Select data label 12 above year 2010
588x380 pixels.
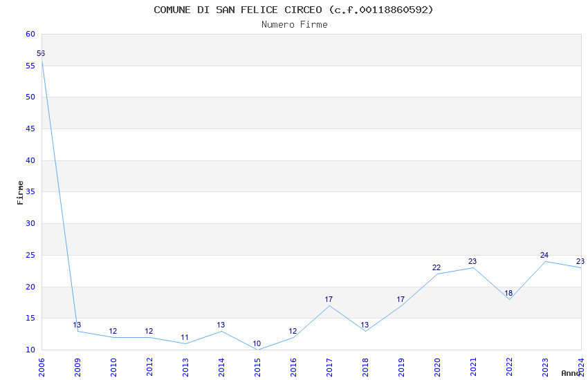click(113, 332)
